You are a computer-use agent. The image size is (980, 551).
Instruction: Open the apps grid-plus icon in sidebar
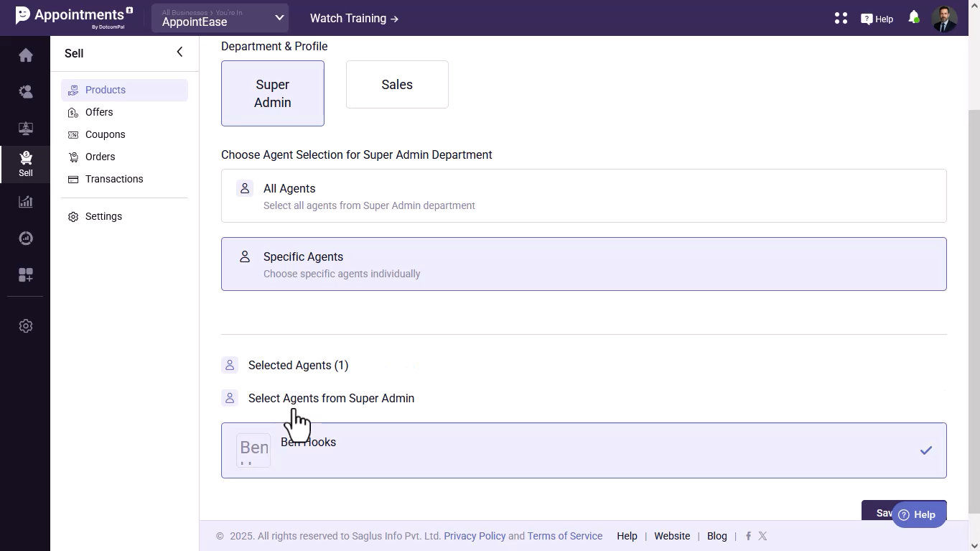pos(26,275)
